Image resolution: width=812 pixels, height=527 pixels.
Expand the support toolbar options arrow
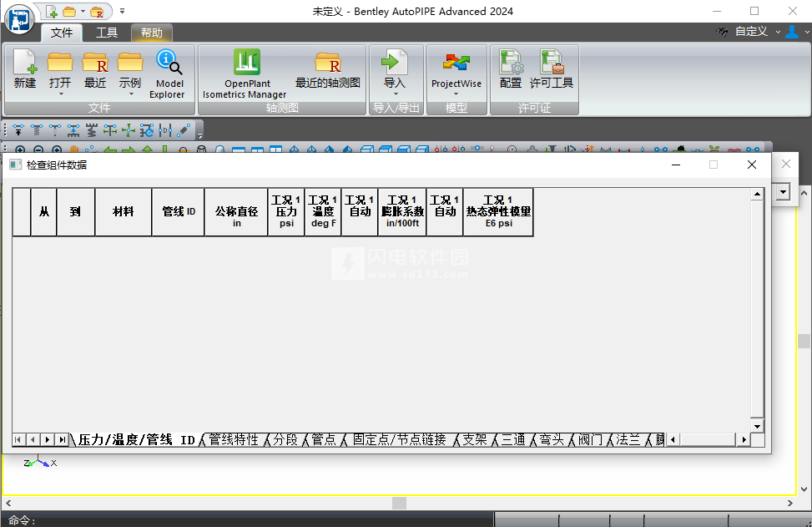coord(200,136)
